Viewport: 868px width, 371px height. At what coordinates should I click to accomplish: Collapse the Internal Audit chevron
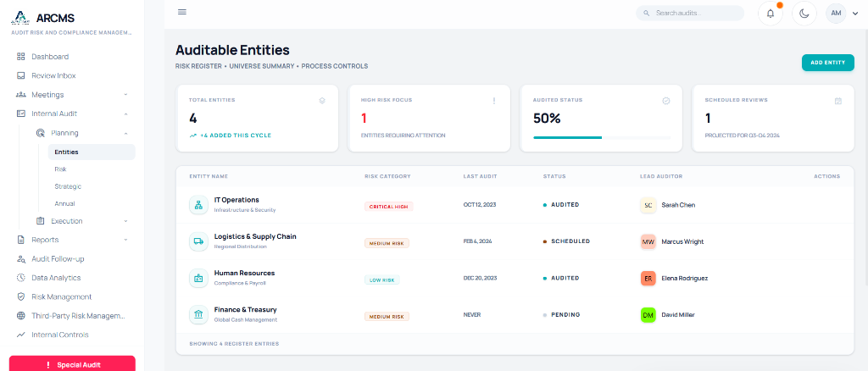(x=125, y=114)
